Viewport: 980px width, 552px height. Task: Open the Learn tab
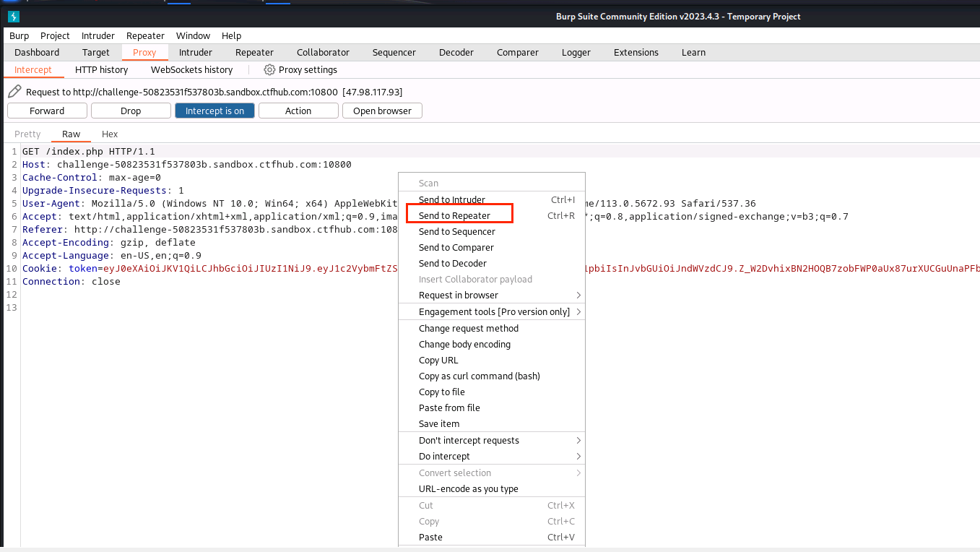tap(693, 52)
